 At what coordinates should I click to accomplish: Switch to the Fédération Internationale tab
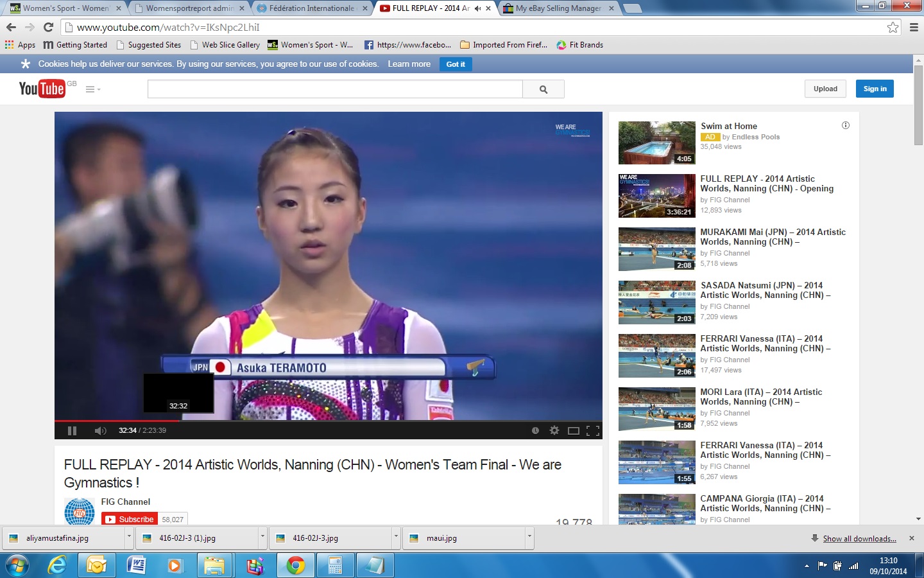pos(311,8)
